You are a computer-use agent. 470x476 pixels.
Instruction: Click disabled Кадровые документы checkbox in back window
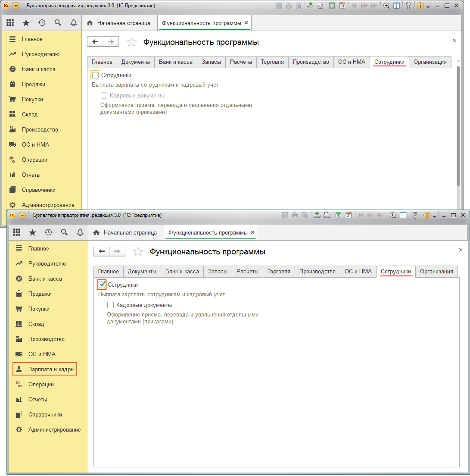(104, 96)
